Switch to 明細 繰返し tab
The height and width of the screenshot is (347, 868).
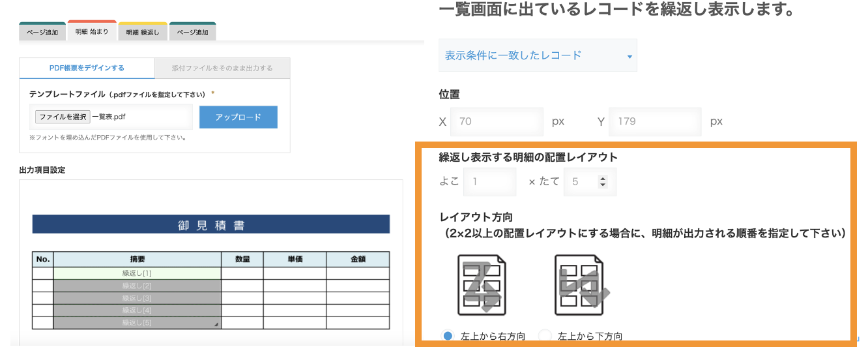(x=143, y=32)
